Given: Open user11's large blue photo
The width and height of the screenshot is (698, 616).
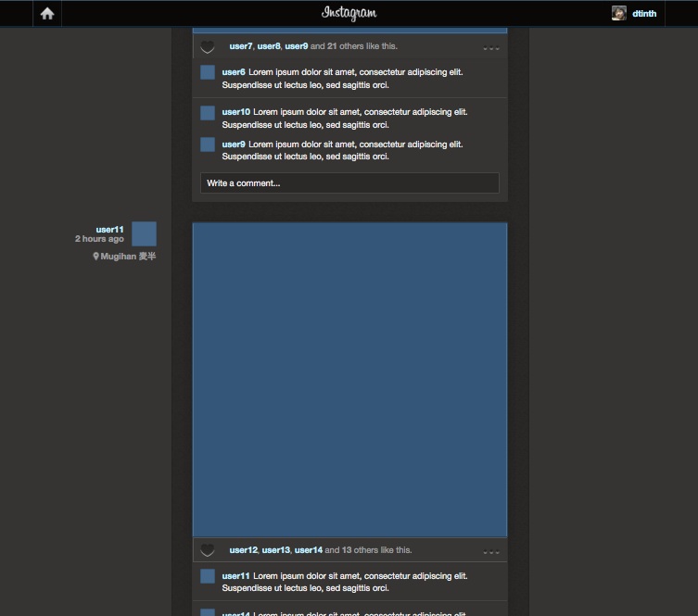Looking at the screenshot, I should [x=349, y=380].
